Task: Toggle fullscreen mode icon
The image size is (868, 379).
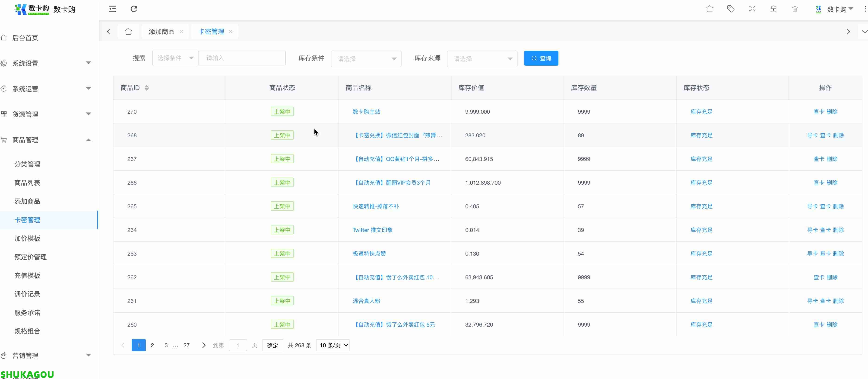Action: [752, 9]
